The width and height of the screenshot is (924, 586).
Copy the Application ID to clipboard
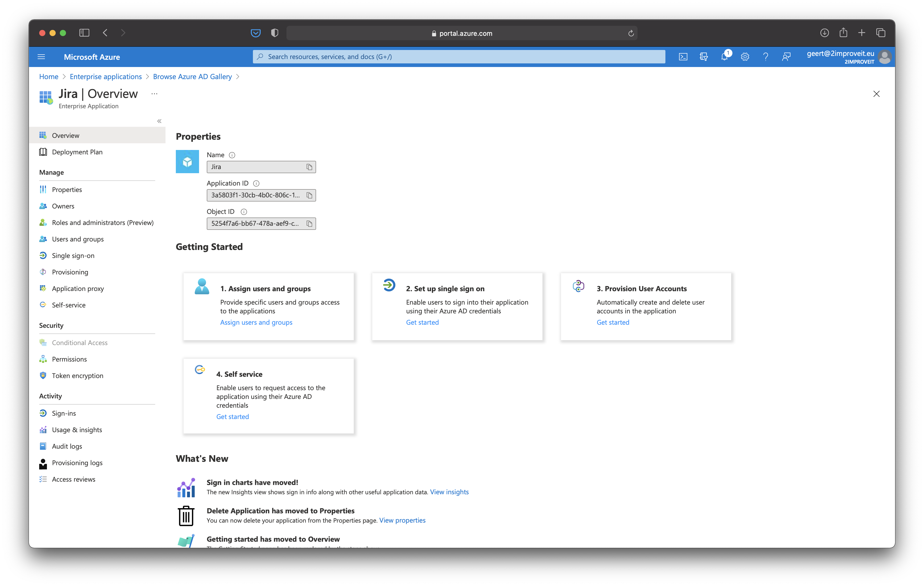309,195
